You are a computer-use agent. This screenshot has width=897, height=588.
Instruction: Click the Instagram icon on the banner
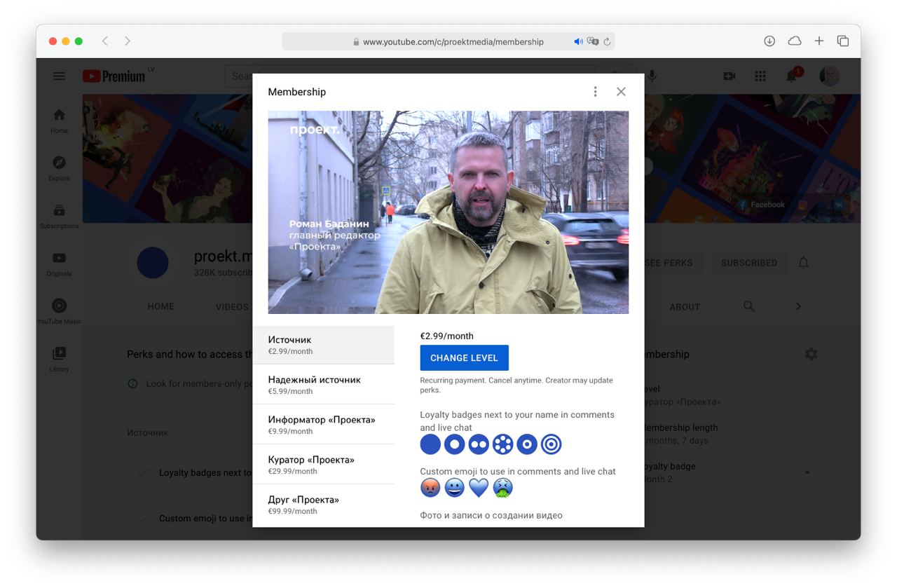pyautogui.click(x=803, y=205)
